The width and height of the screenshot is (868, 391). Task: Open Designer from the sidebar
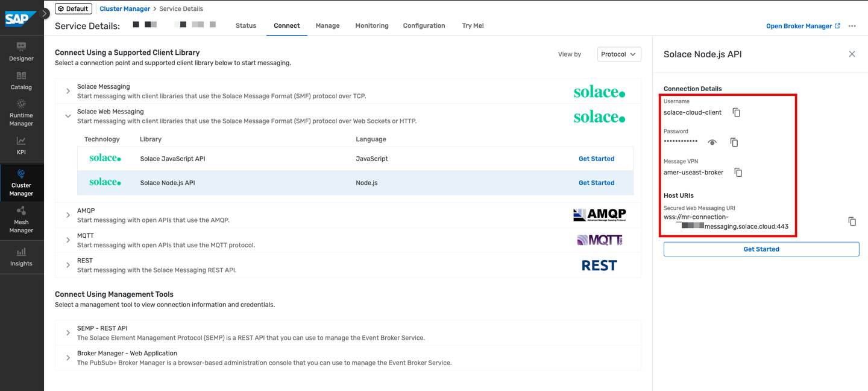pos(21,51)
